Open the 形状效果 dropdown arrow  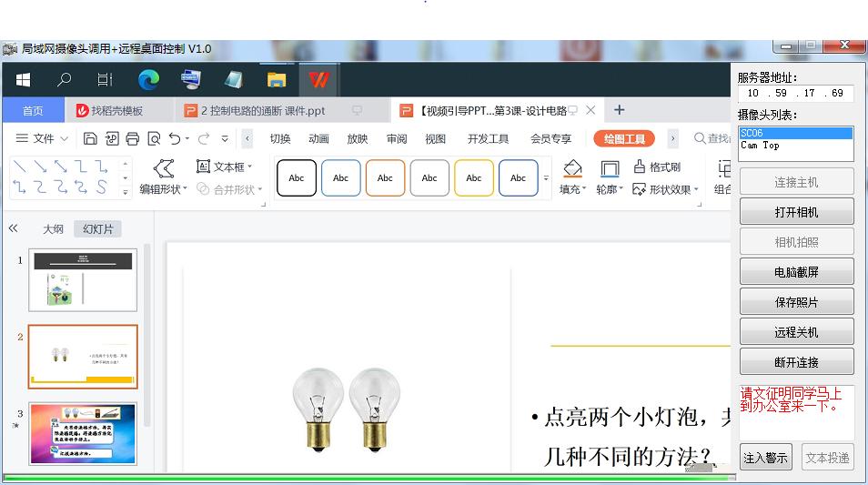pyautogui.click(x=696, y=189)
